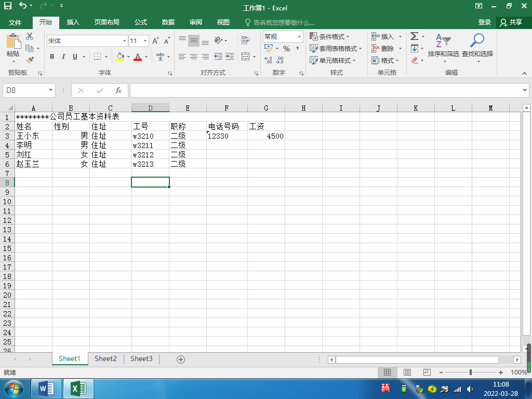
Task: Increase indent in the alignment group
Action: 230,56
